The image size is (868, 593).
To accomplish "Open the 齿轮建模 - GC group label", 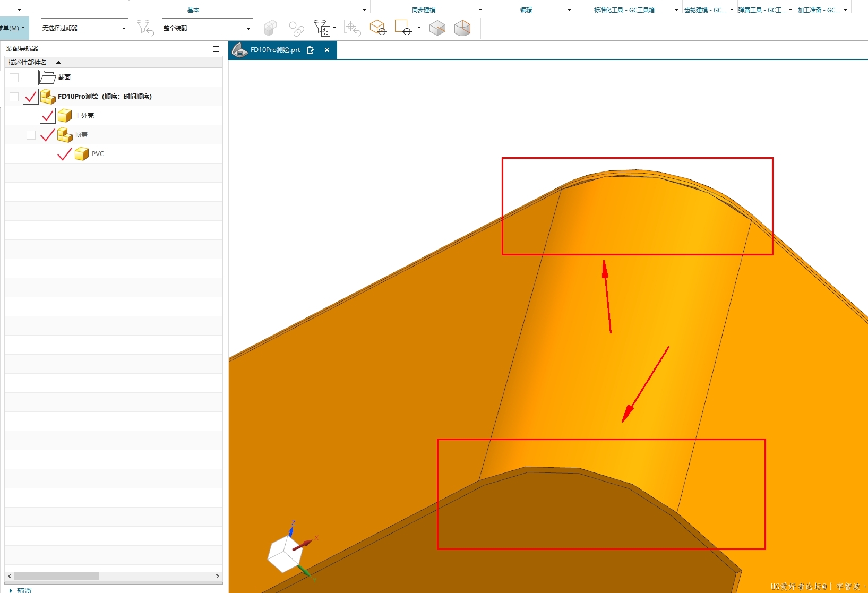I will click(x=705, y=10).
